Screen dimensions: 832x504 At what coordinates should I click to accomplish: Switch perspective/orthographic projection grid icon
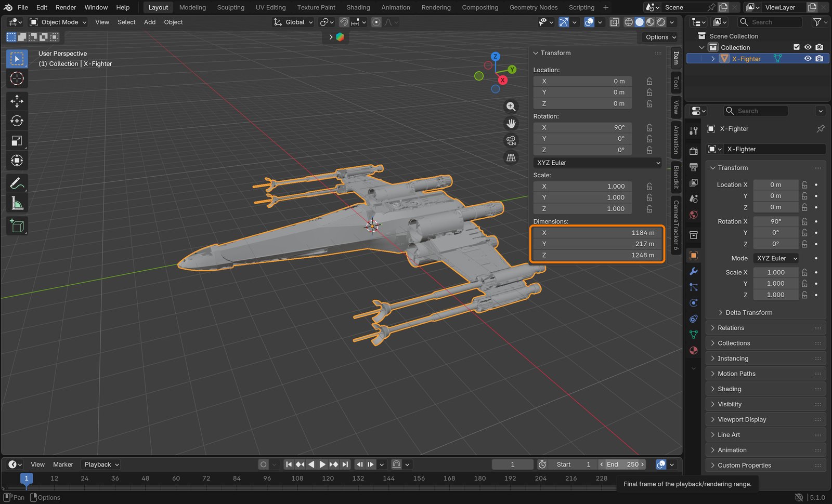[x=511, y=157]
